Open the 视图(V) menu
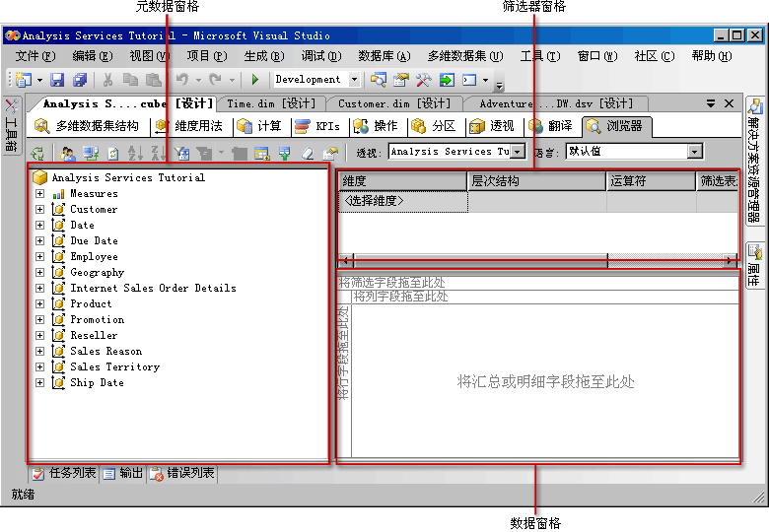This screenshot has width=769, height=532. coord(150,56)
